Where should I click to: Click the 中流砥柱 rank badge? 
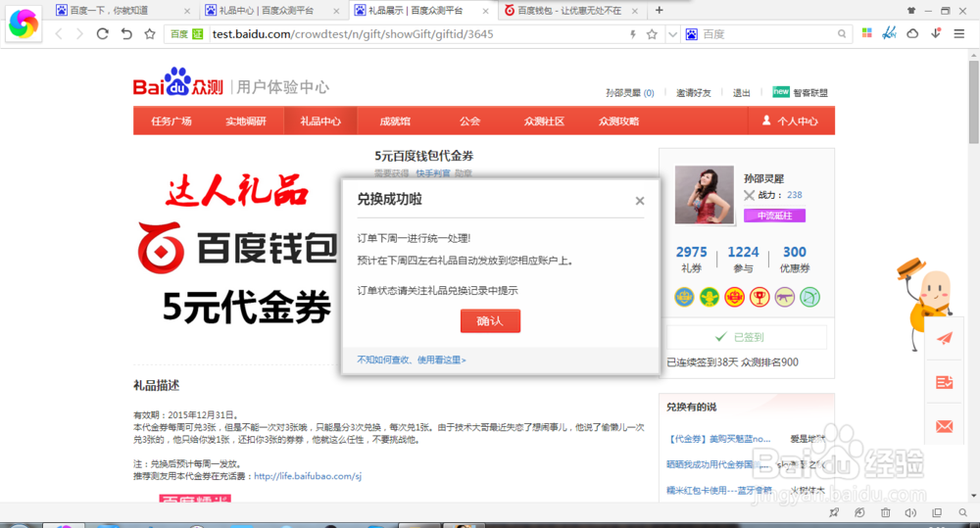click(x=774, y=216)
